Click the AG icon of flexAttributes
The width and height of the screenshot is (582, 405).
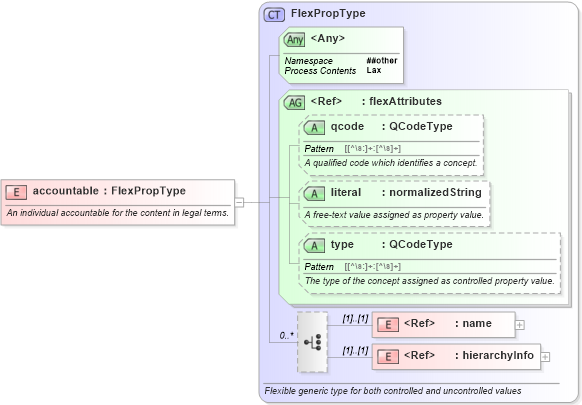point(294,102)
